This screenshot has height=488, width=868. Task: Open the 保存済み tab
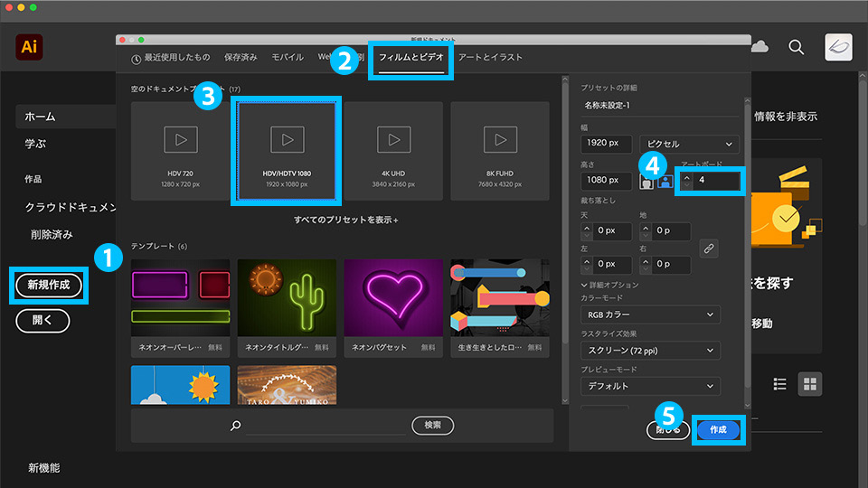(x=241, y=57)
